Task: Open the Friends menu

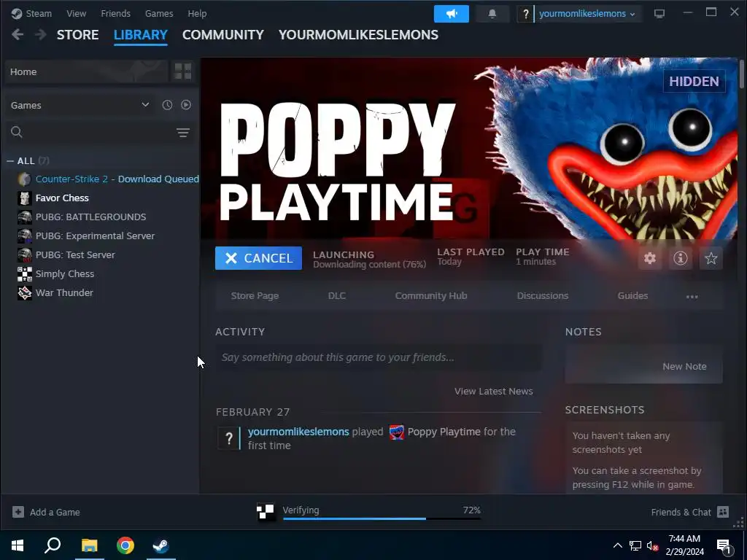Action: (115, 13)
